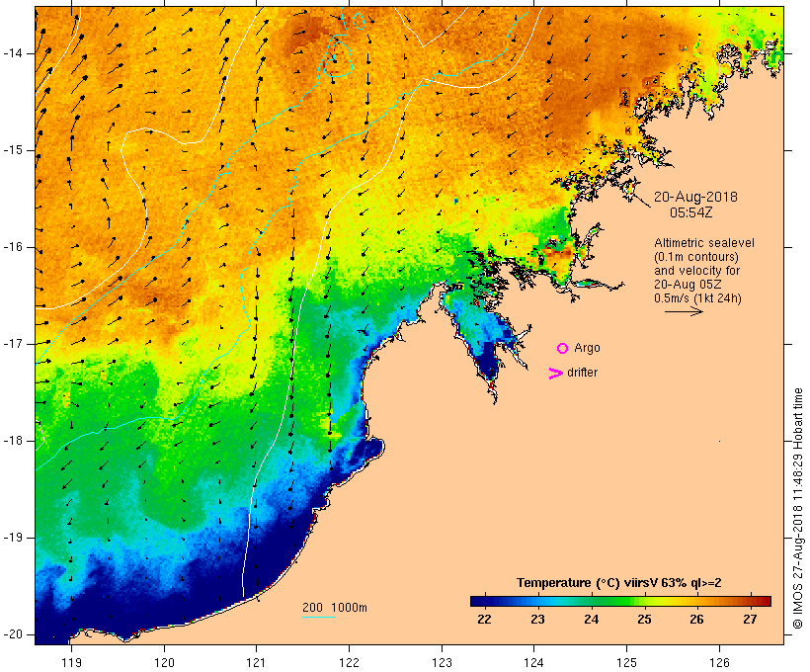Click the colorbar label 23
The image size is (810, 672).
tap(537, 620)
